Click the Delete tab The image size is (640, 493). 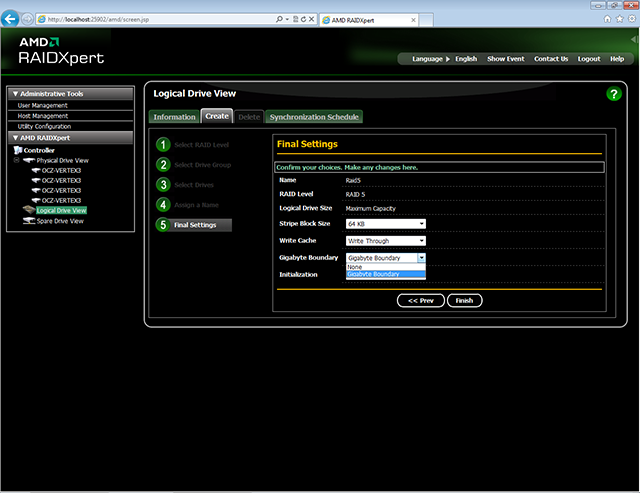pyautogui.click(x=249, y=117)
